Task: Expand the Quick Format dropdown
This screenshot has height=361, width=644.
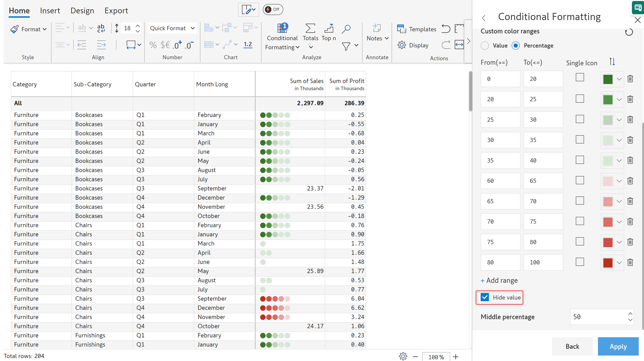Action: (x=172, y=28)
